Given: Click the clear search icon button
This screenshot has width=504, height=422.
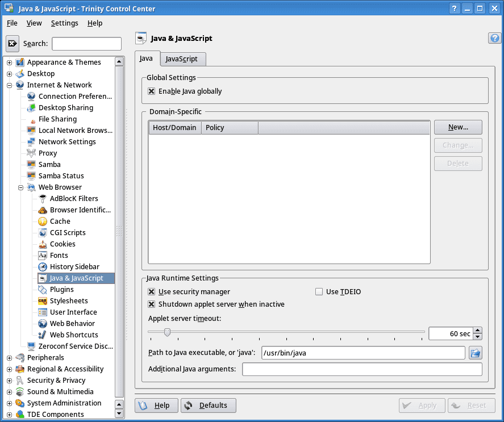Looking at the screenshot, I should click(x=13, y=43).
